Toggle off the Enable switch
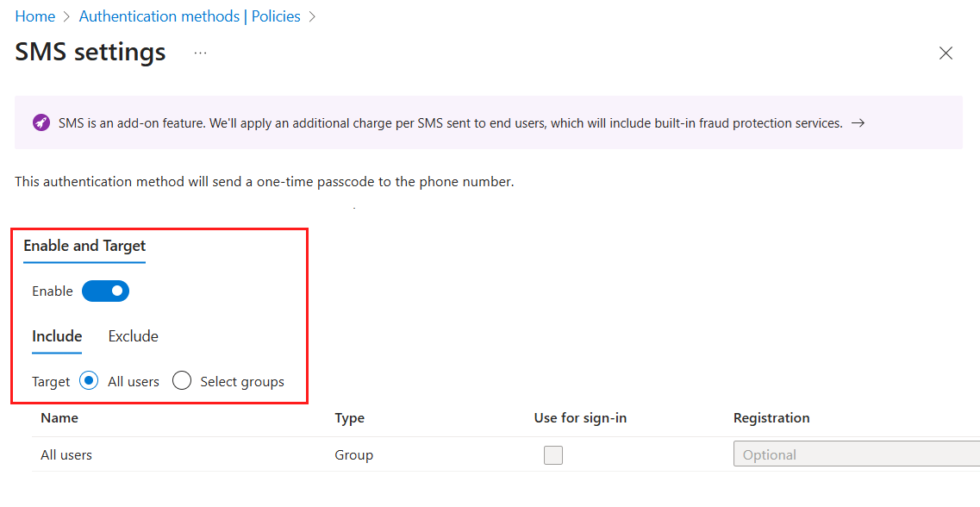This screenshot has width=980, height=507. (x=105, y=291)
